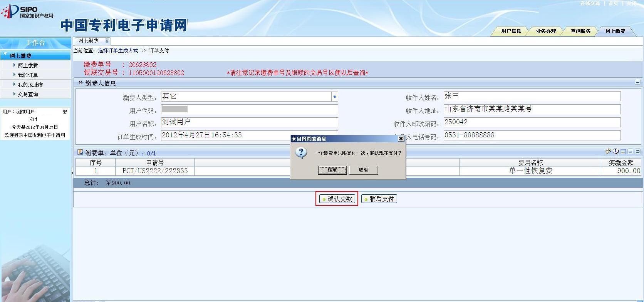Open 交易查询 in the sidebar
The width and height of the screenshot is (644, 302).
click(x=28, y=94)
